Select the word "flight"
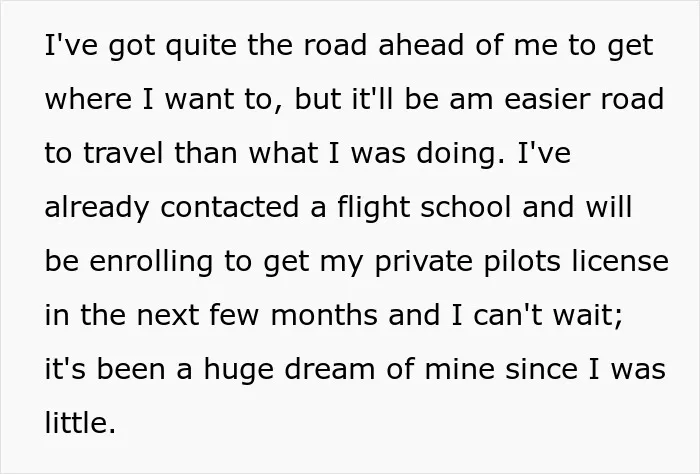This screenshot has width=700, height=474. [x=373, y=208]
